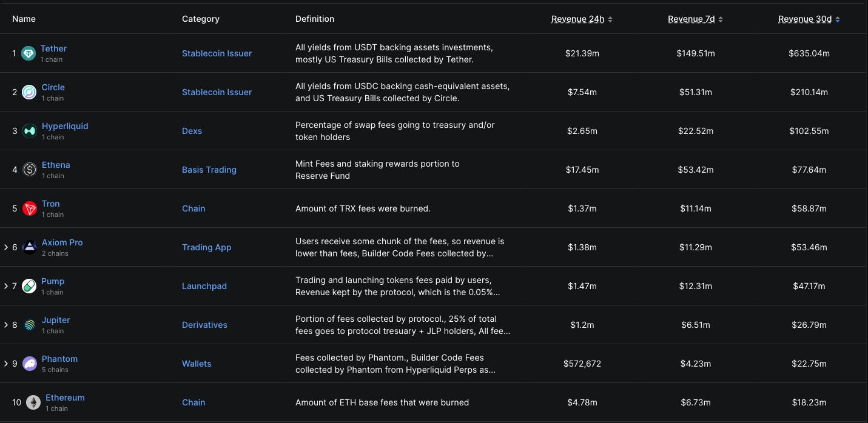Click the Ethena logo icon

[29, 170]
